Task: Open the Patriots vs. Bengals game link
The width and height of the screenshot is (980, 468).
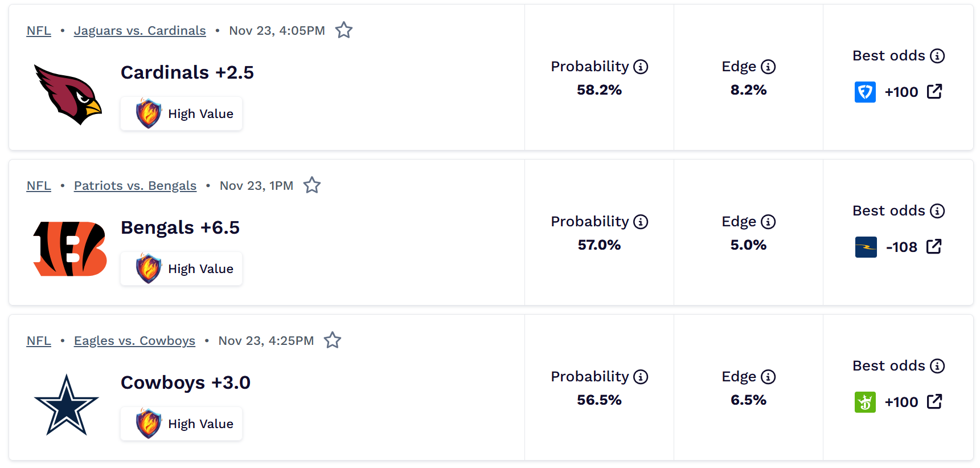Action: tap(134, 185)
